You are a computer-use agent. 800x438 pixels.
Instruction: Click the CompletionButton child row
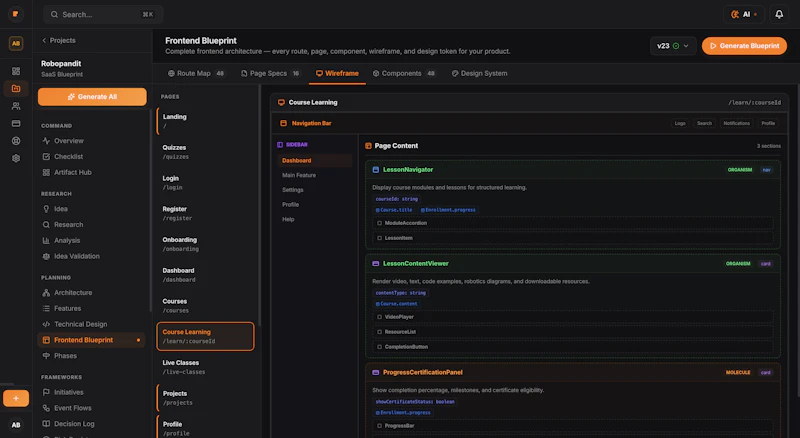(x=572, y=347)
